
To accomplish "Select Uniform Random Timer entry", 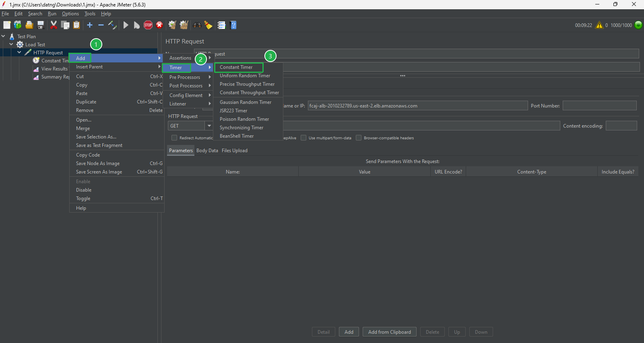I will (x=248, y=76).
